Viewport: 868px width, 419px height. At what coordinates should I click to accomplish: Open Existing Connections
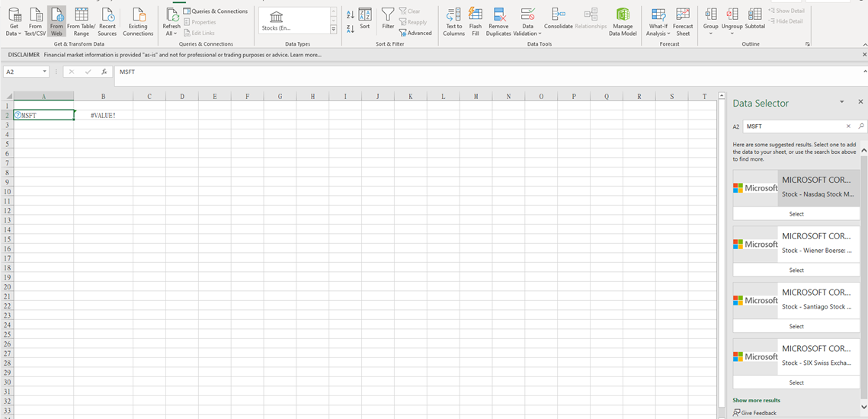click(139, 22)
